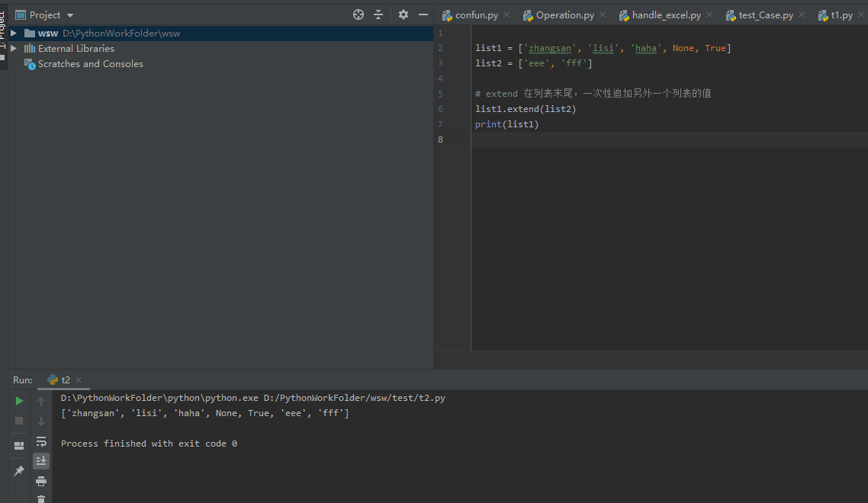Click the extend comment on line 5

tap(593, 94)
